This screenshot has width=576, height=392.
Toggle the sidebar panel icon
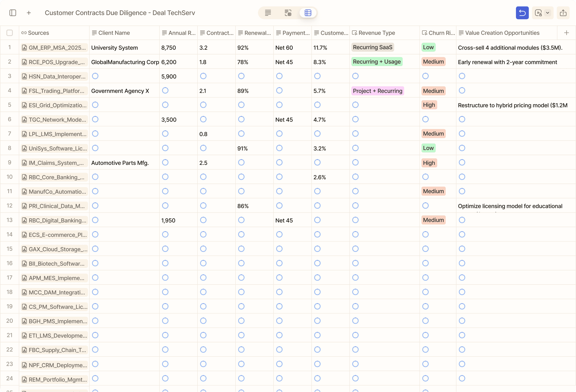coord(13,13)
